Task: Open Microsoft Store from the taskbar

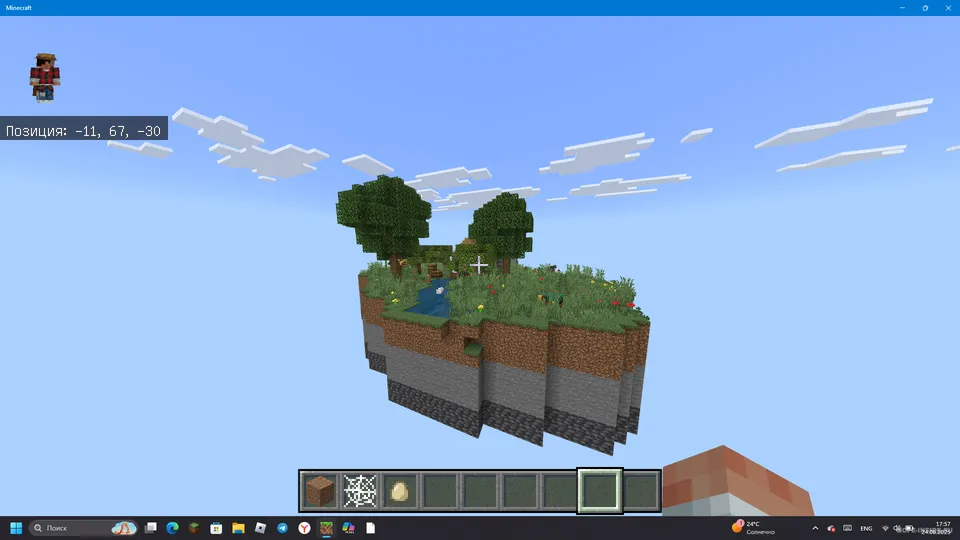Action: pyautogui.click(x=216, y=528)
